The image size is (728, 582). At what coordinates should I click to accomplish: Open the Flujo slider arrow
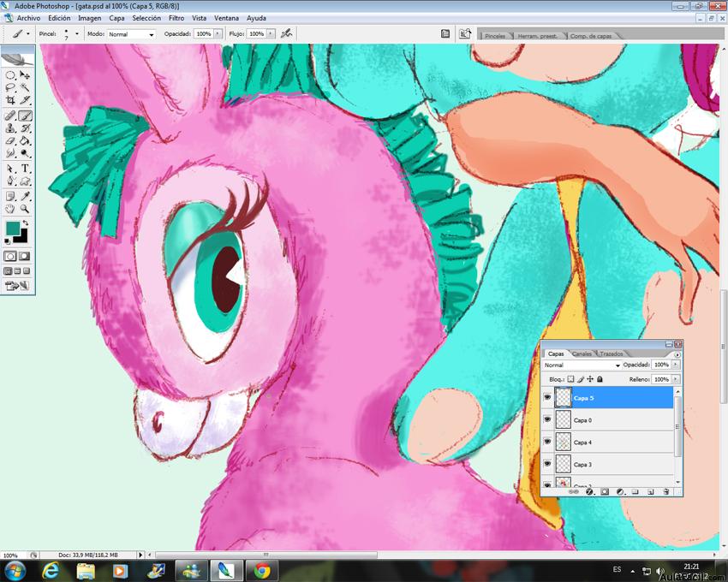click(271, 34)
